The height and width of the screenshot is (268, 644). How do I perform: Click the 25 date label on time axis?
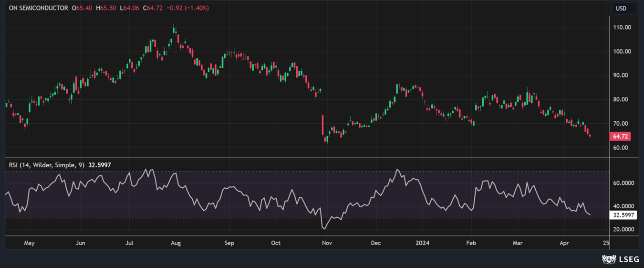coord(606,243)
